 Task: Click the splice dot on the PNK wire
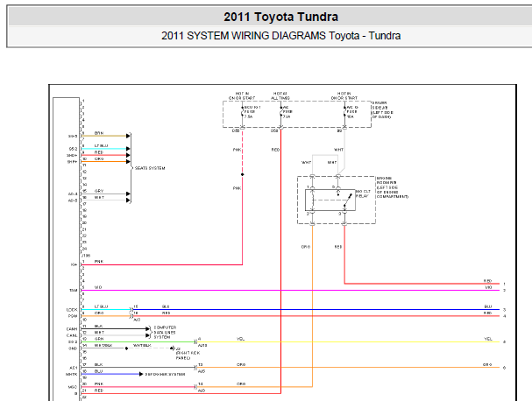[242, 174]
